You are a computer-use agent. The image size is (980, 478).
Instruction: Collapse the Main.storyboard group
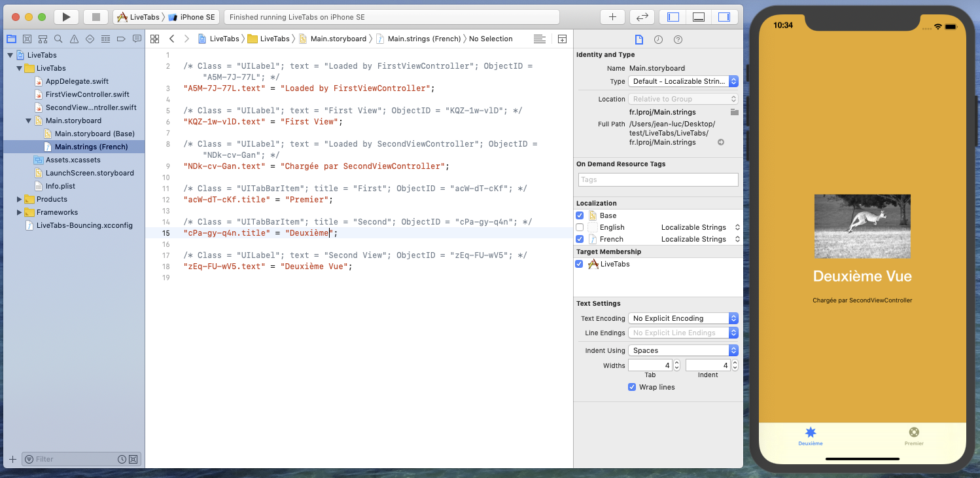28,120
